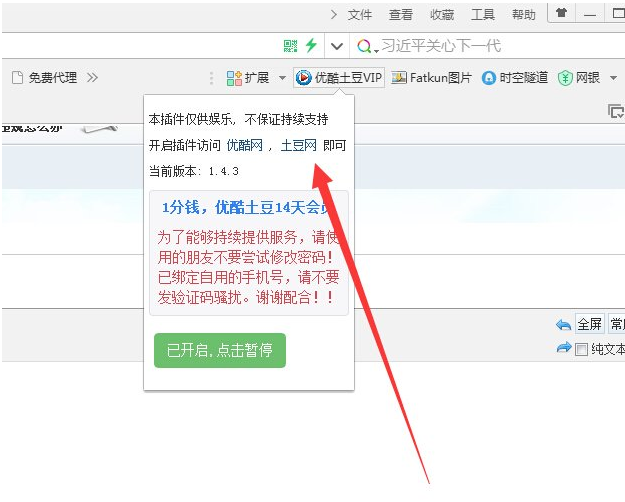Click the toolbar drag handle dots
The width and height of the screenshot is (625, 502).
click(x=211, y=78)
